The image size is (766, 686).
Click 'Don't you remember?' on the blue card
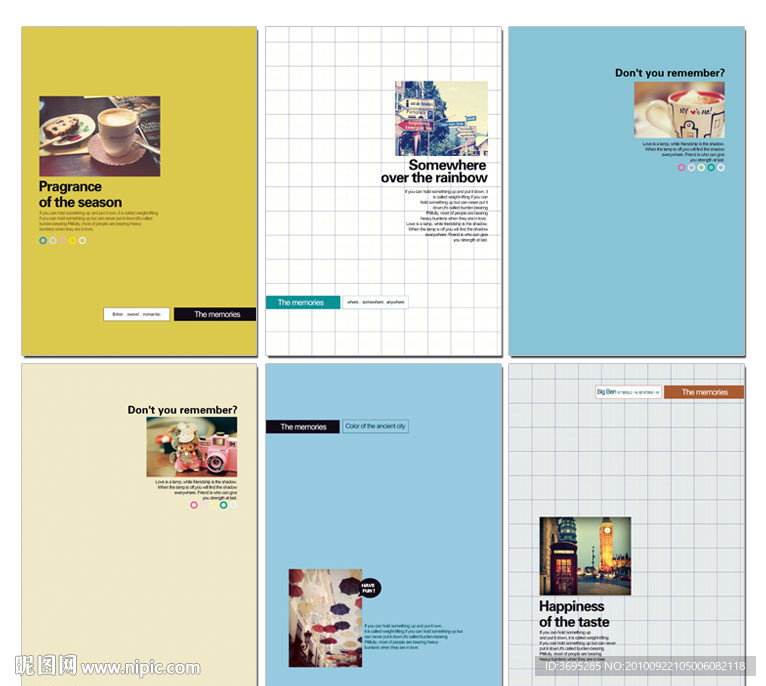670,73
